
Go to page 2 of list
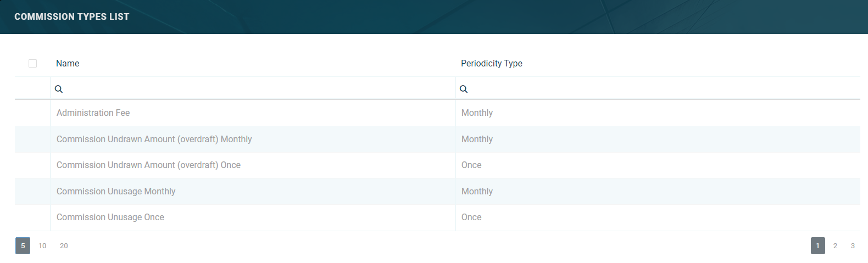835,246
